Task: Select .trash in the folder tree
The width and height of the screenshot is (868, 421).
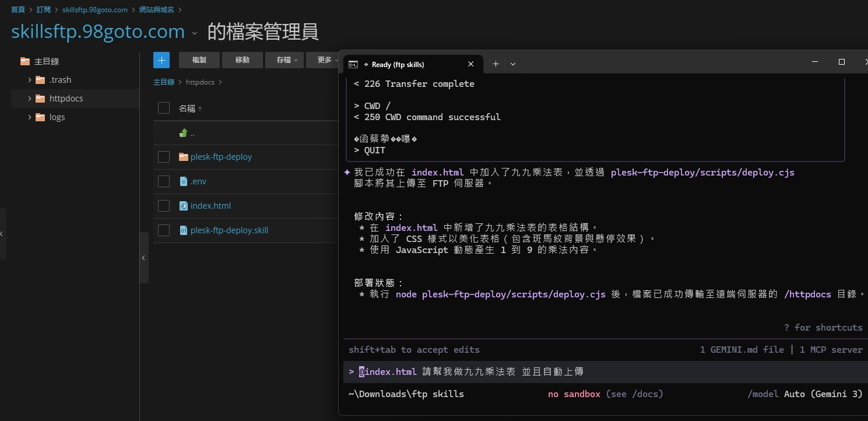Action: click(x=60, y=80)
